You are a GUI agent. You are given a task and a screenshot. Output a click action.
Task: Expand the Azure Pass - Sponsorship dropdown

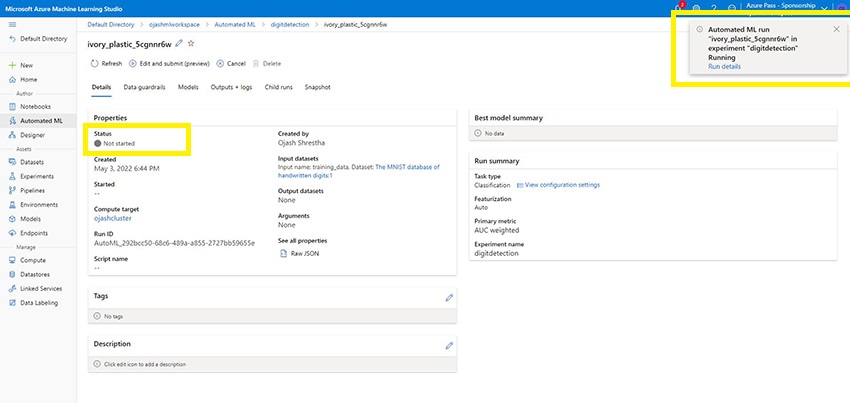(x=824, y=8)
